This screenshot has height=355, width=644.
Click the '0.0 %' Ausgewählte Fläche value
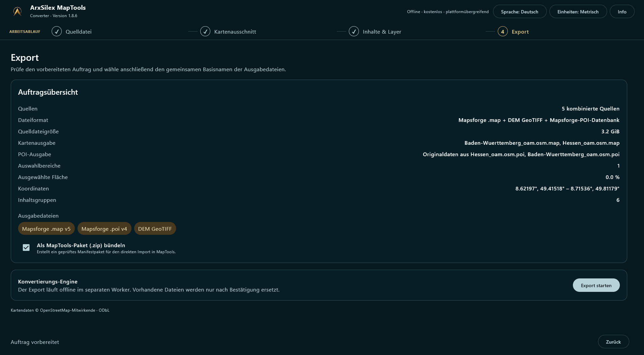612,177
